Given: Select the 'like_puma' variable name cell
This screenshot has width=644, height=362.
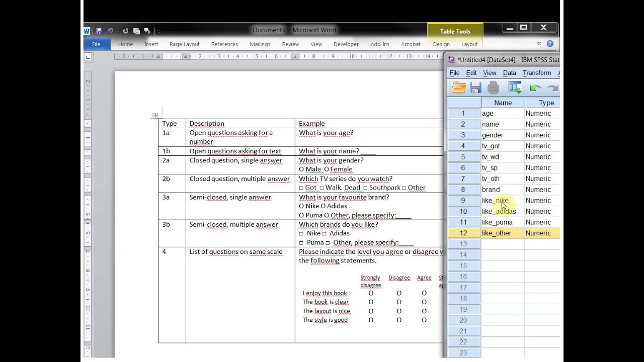Looking at the screenshot, I should pyautogui.click(x=503, y=222).
